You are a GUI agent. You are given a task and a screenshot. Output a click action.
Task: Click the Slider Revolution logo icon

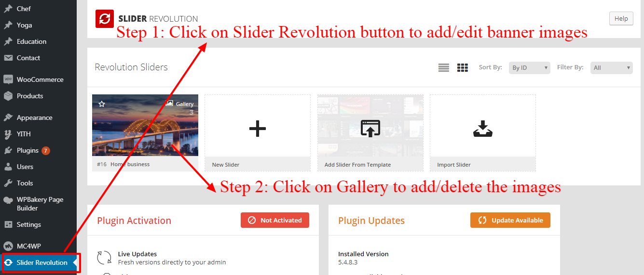coord(104,19)
